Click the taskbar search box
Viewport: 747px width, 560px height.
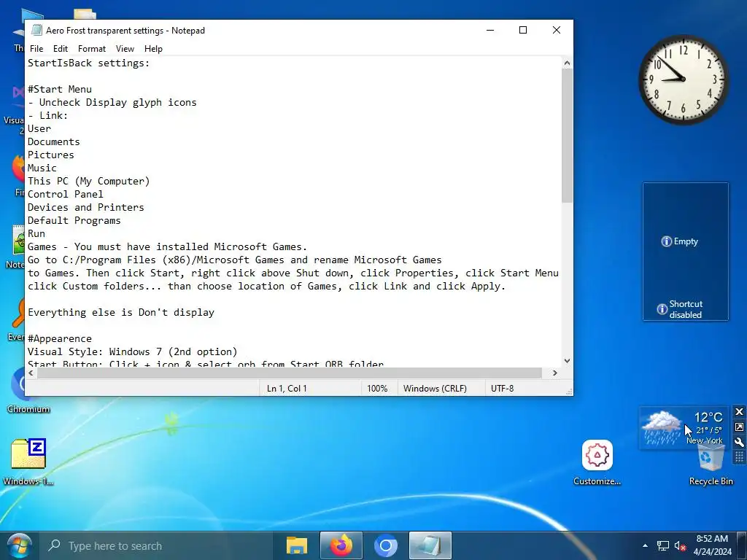tap(156, 545)
